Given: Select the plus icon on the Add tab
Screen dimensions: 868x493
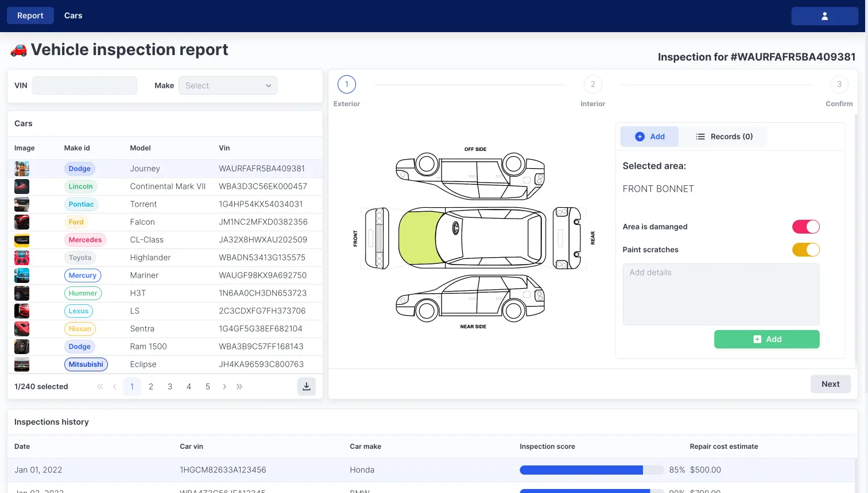Looking at the screenshot, I should (x=640, y=137).
